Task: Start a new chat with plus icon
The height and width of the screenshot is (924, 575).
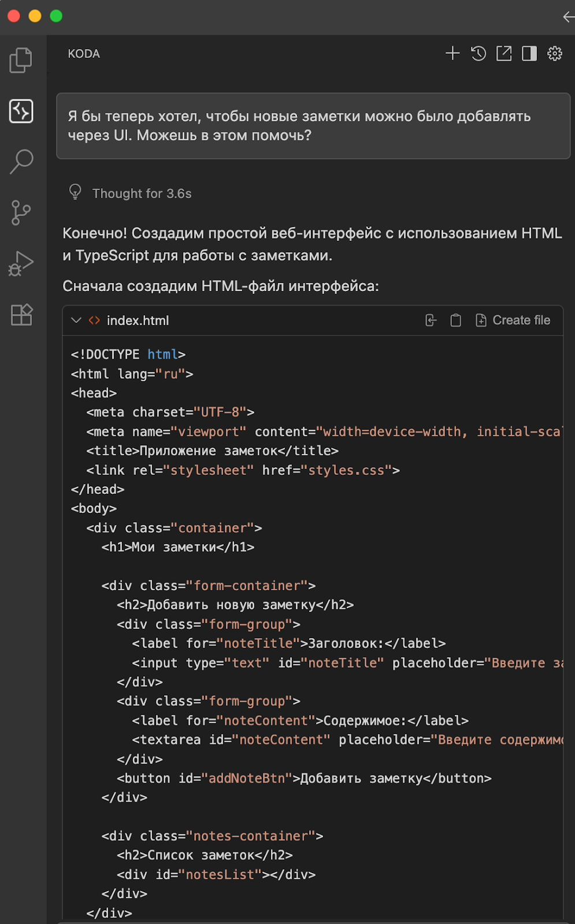Action: point(452,54)
